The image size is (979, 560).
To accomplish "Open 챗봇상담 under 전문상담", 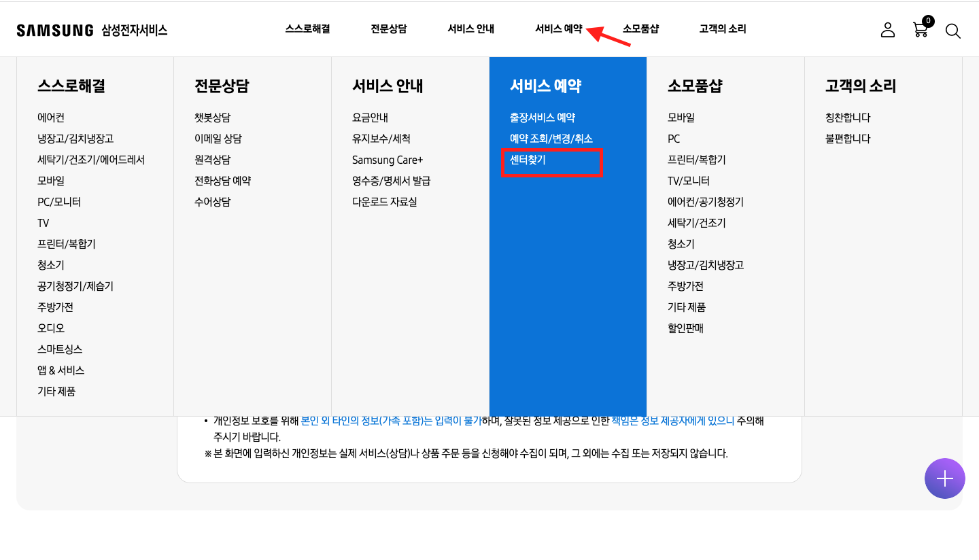I will click(x=214, y=117).
